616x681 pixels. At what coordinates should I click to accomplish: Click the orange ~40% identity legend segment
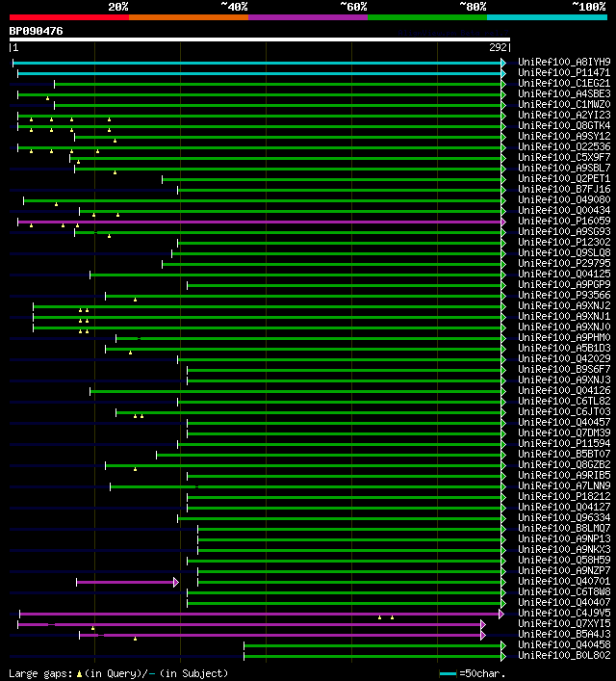point(189,17)
